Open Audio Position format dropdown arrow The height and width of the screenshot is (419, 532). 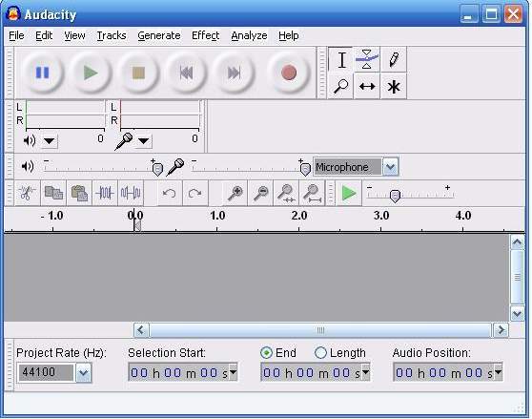click(498, 372)
